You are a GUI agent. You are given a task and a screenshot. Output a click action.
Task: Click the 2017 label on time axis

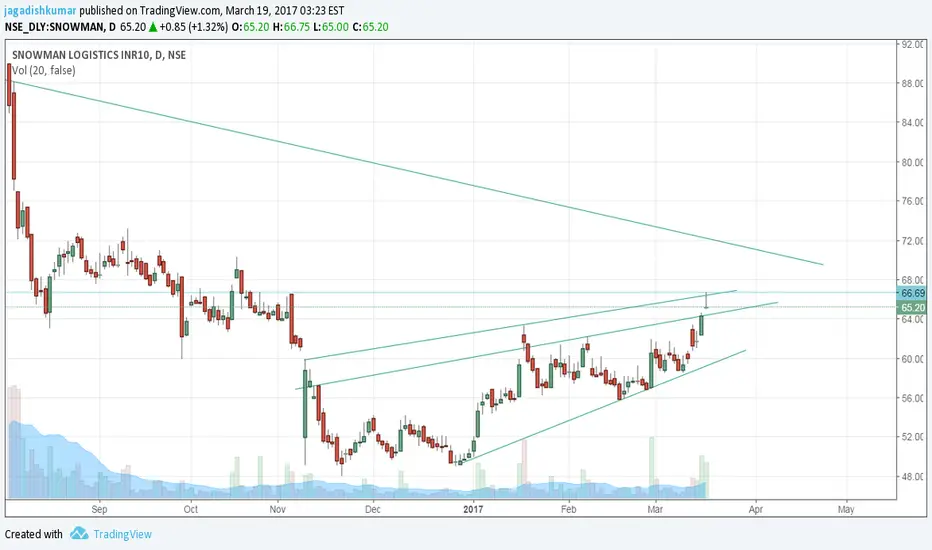[473, 509]
